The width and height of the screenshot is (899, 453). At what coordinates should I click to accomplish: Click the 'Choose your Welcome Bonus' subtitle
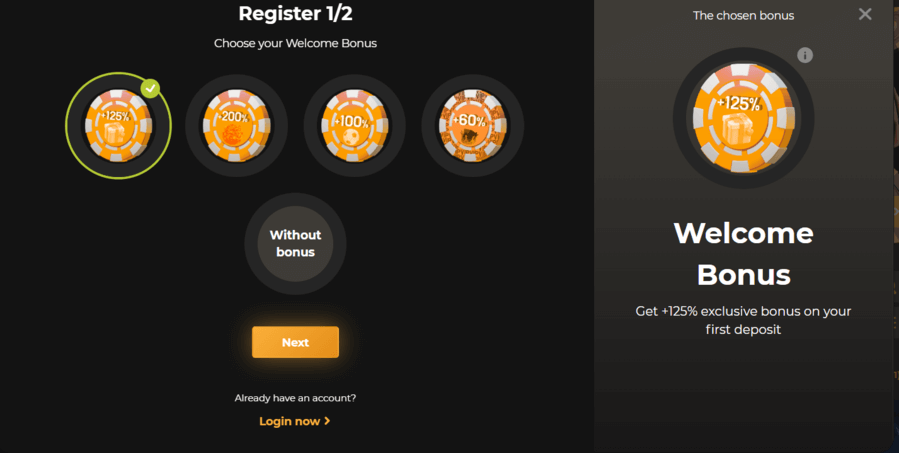coord(295,43)
